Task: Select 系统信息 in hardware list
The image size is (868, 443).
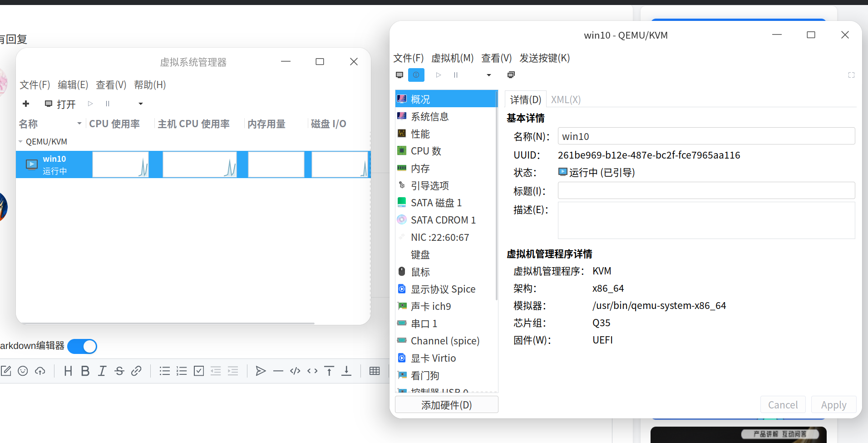Action: [447, 117]
